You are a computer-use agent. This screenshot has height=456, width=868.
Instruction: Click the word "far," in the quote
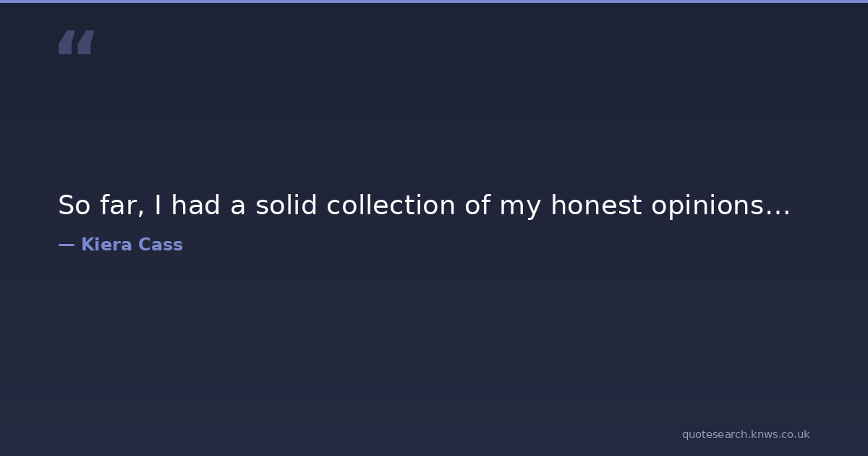pos(122,206)
